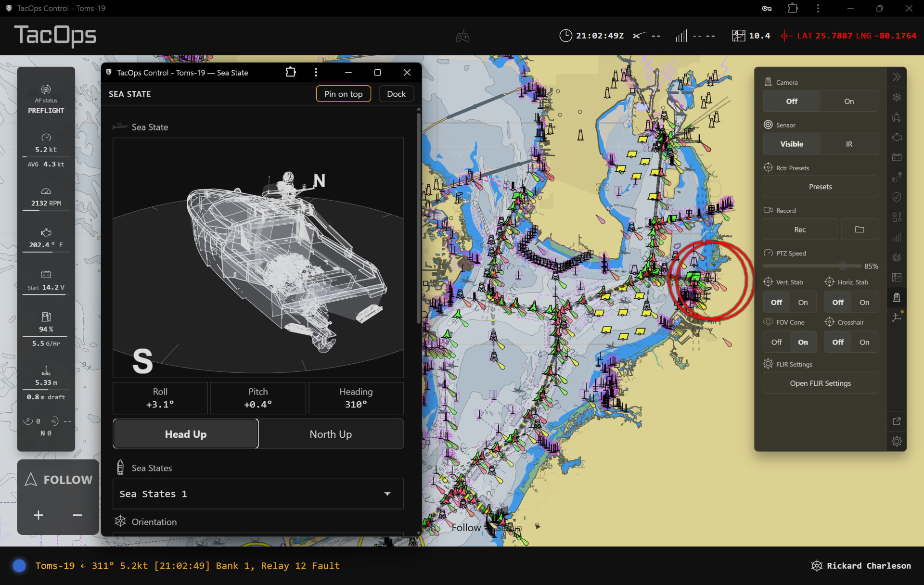
Task: Click the gamepad controller icon in header
Action: point(462,37)
